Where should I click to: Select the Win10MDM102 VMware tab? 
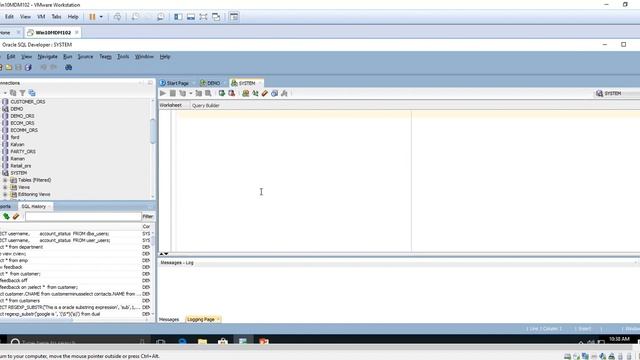click(x=53, y=32)
